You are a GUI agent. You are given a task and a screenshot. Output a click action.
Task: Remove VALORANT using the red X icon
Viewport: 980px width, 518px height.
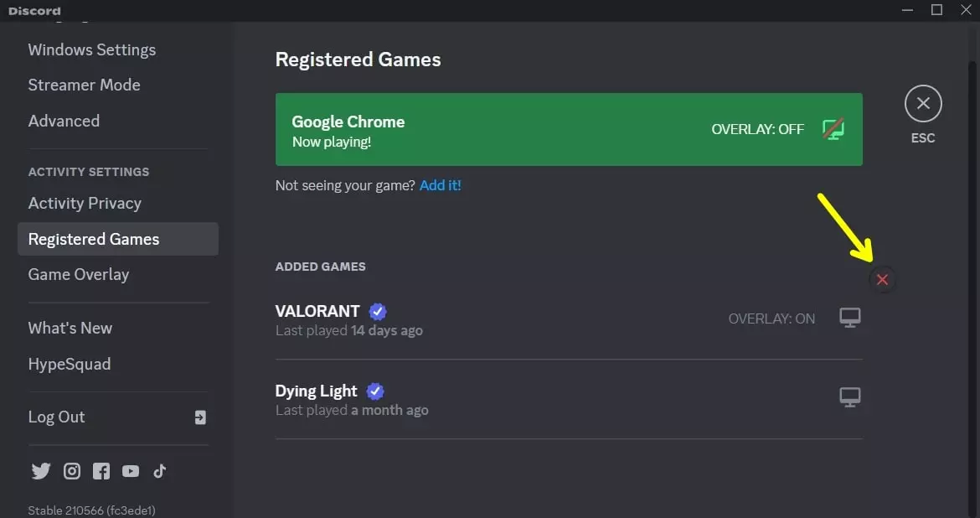coord(882,279)
